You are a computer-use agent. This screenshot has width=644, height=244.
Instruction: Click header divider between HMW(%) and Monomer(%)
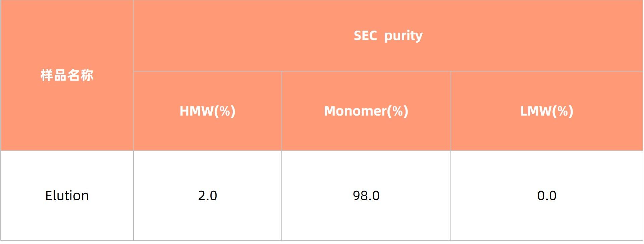(x=282, y=111)
